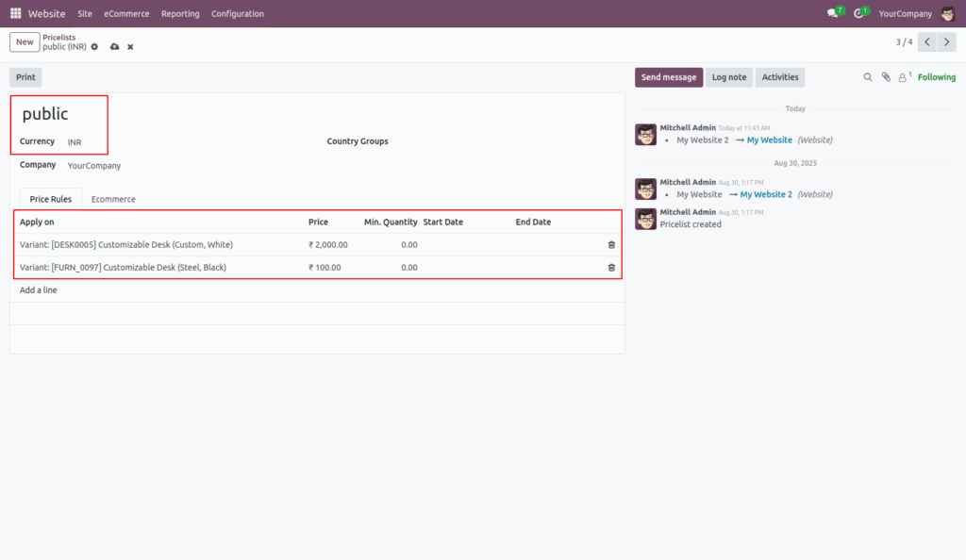Viewport: 966px width, 560px height.
Task: Save the record via the cloud icon
Action: pyautogui.click(x=113, y=46)
